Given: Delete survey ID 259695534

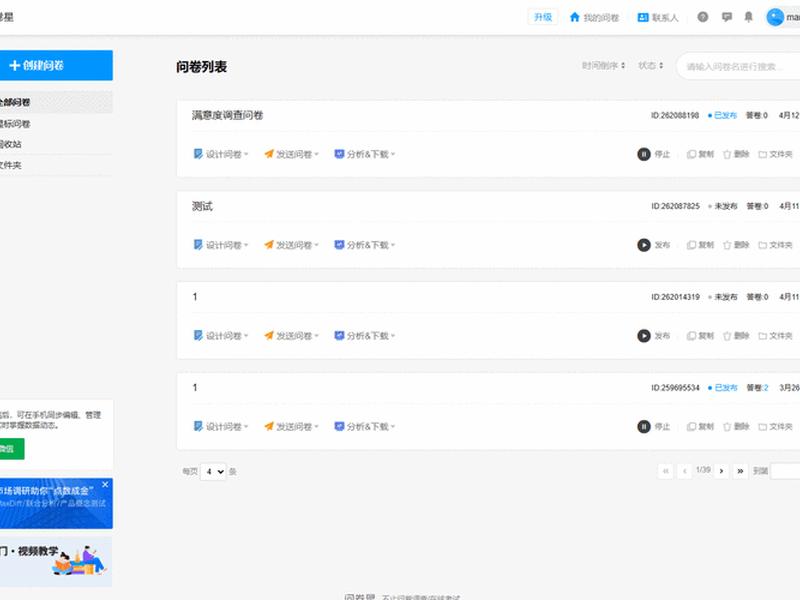Looking at the screenshot, I should 736,427.
